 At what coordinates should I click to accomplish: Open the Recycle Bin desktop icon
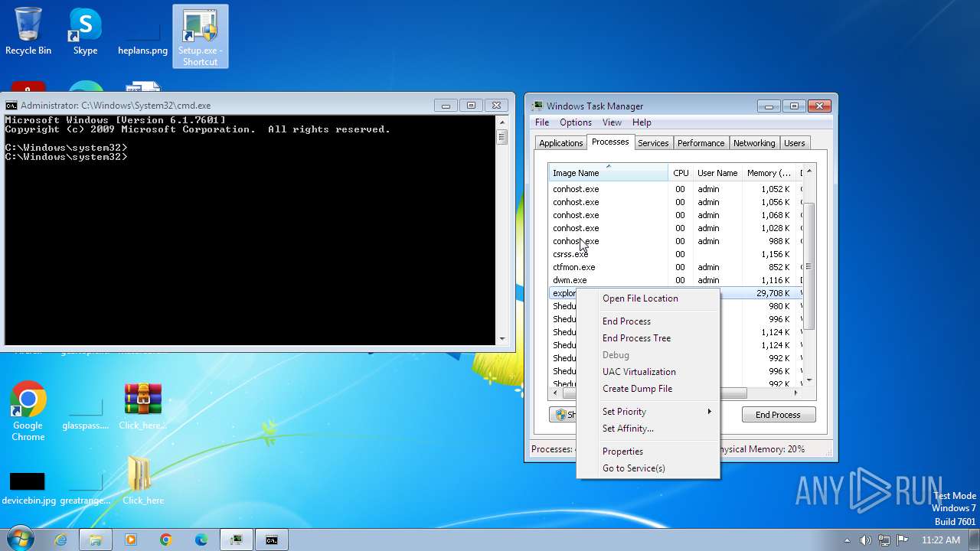[28, 33]
